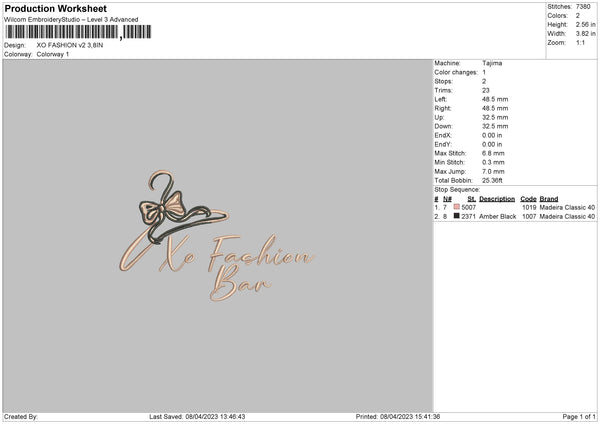This screenshot has height=424, width=600.
Task: Click the Brand column header
Action: (549, 199)
